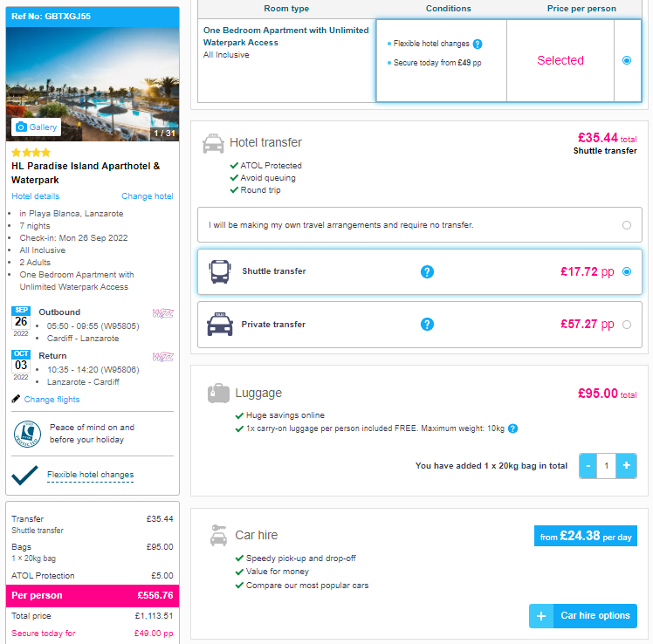Click the Per person £556.76 price bar

[x=93, y=595]
